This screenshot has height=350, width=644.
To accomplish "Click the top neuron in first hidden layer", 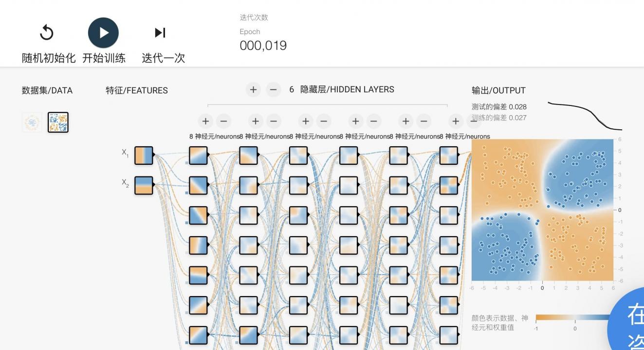I will point(198,156).
